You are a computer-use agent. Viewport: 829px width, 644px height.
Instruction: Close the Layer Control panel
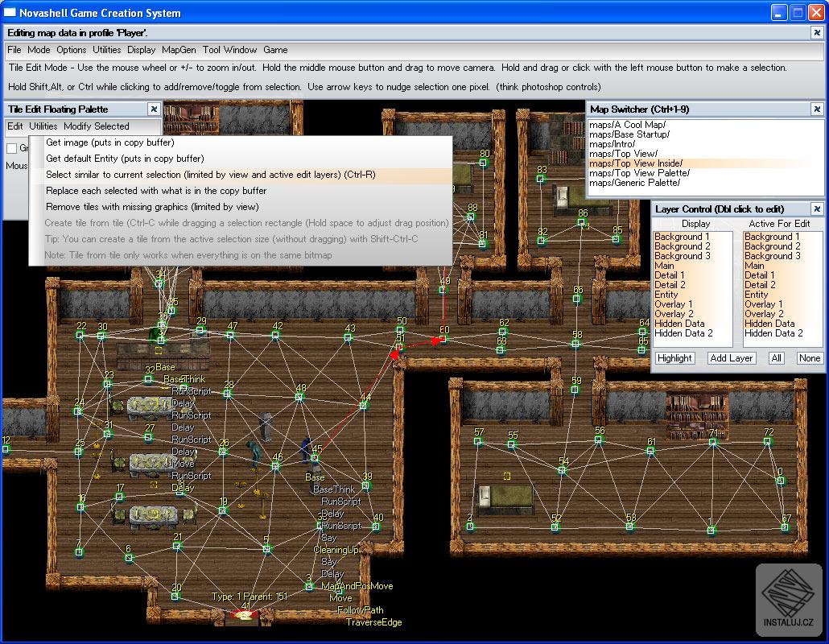pos(817,208)
